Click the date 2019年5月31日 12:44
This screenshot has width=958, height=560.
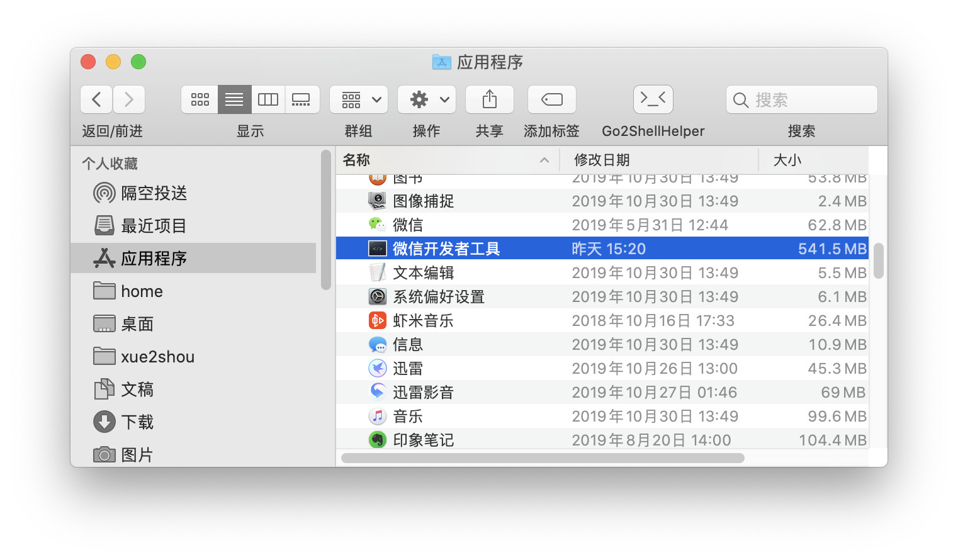(x=650, y=225)
